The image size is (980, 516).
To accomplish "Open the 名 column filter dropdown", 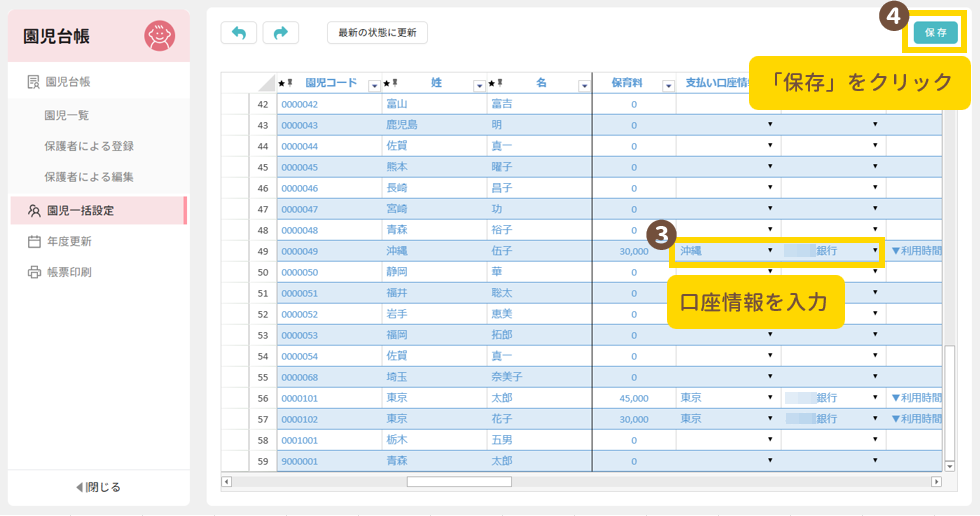I will point(583,85).
